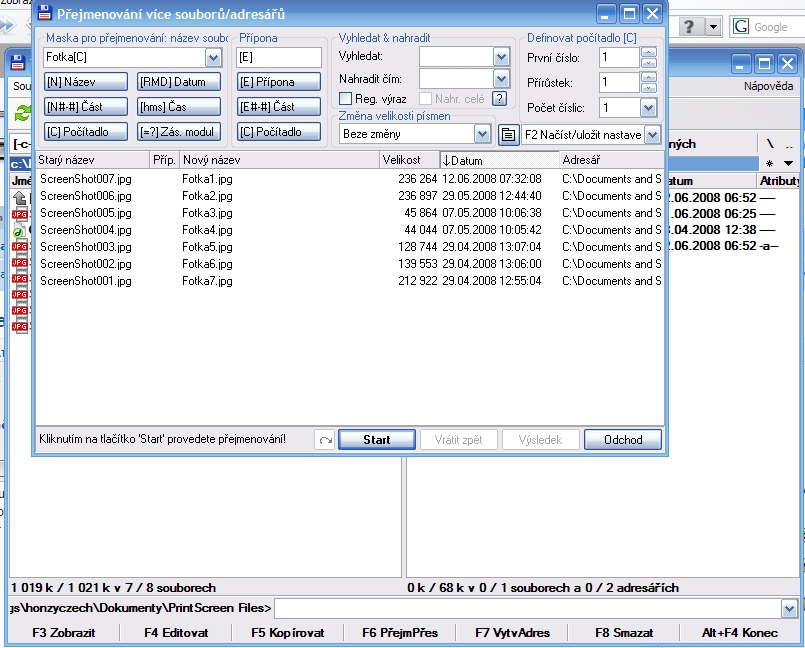Insert the name mask [C] Počítadlo counter
The width and height of the screenshot is (805, 648).
(x=86, y=132)
